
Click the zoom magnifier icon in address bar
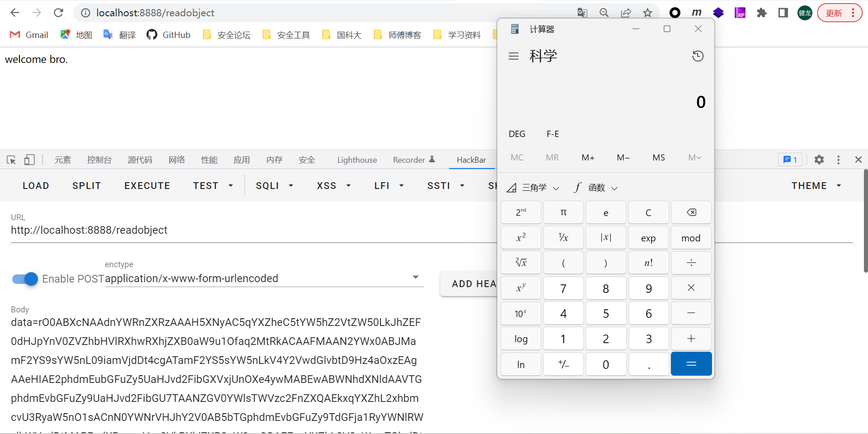[x=604, y=13]
